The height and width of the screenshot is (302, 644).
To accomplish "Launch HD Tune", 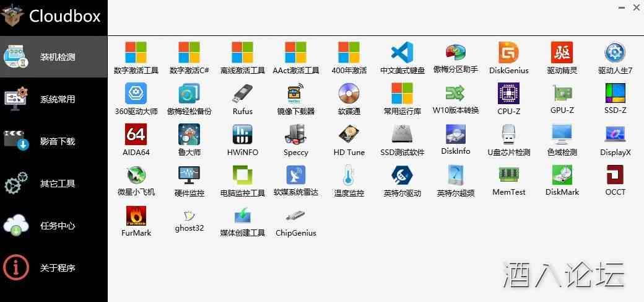I will pos(349,134).
